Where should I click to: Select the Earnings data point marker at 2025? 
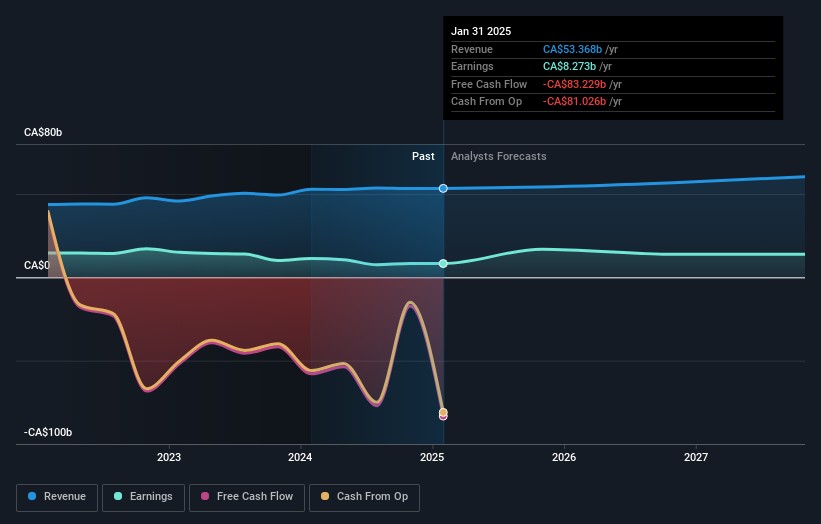pyautogui.click(x=443, y=264)
